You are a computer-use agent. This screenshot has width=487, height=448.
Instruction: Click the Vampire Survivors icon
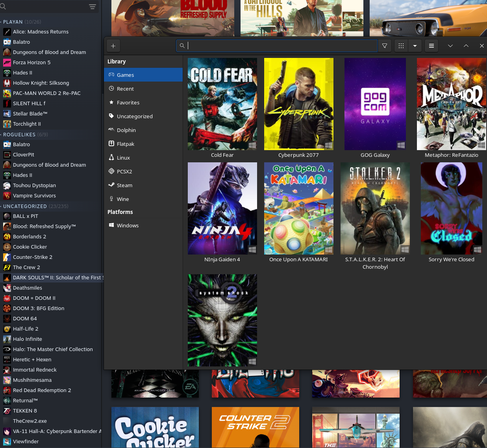[7, 195]
